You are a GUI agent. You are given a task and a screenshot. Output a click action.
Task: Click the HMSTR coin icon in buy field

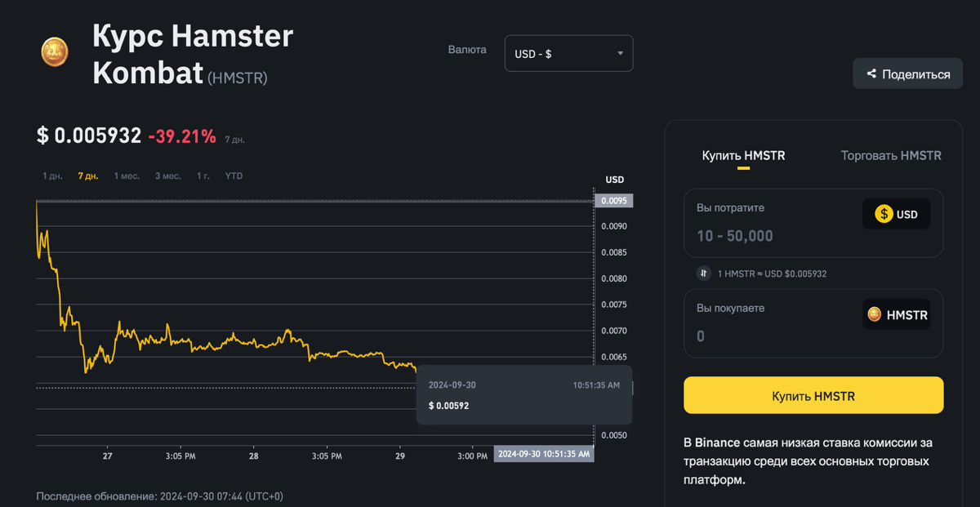click(x=875, y=314)
